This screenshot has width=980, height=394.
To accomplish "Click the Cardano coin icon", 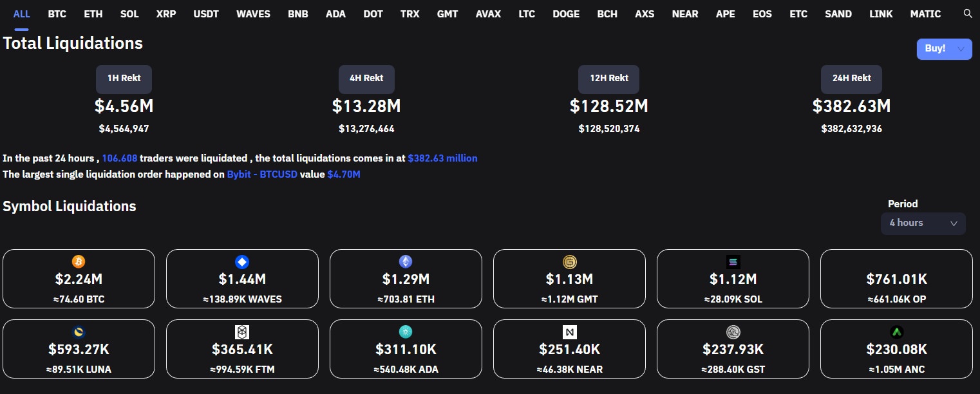I will coord(406,332).
